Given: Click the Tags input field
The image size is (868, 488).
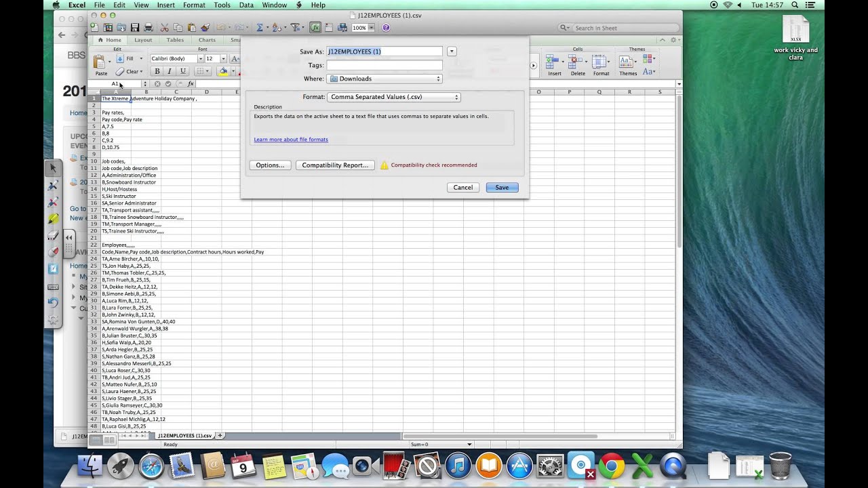Looking at the screenshot, I should tap(384, 65).
